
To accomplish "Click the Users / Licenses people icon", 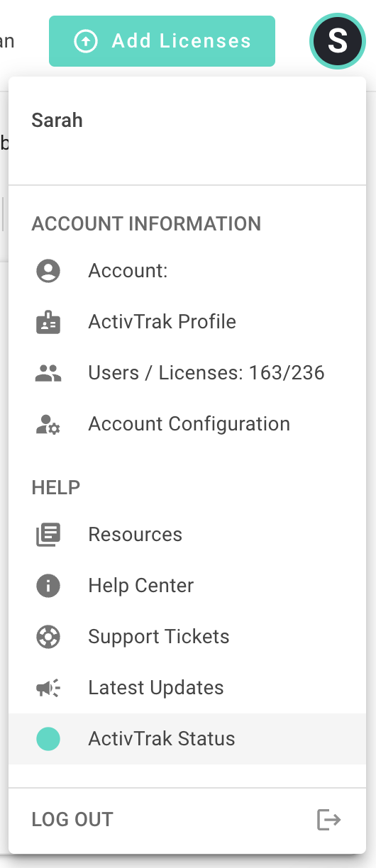I will coord(48,373).
